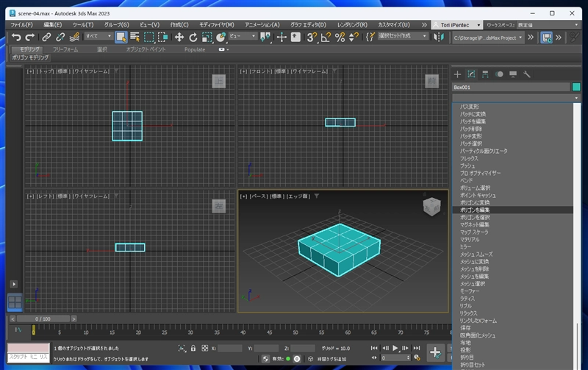Viewport: 588px width, 370px height.
Task: Expand the toolbar overflow next to project path
Action: click(531, 38)
